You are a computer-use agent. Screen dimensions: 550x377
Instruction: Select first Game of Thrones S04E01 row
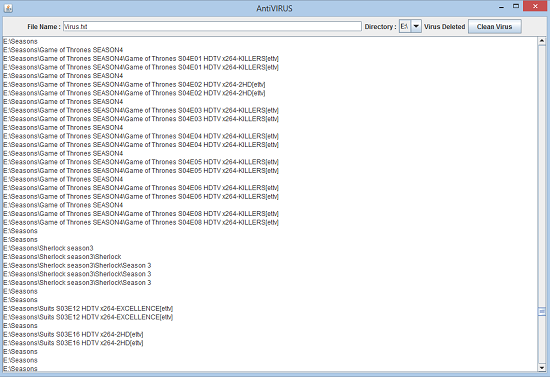pyautogui.click(x=141, y=59)
